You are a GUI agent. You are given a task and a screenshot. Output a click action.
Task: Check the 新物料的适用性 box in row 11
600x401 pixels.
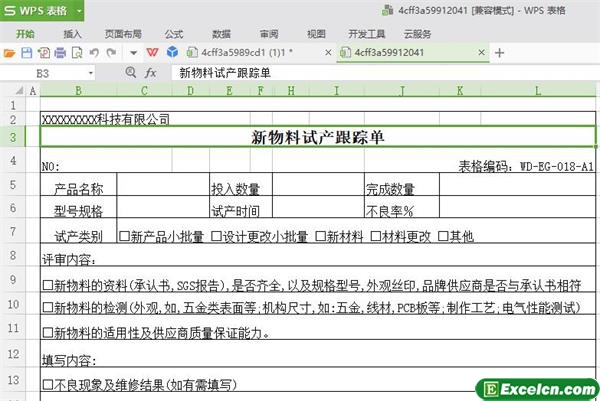48,333
